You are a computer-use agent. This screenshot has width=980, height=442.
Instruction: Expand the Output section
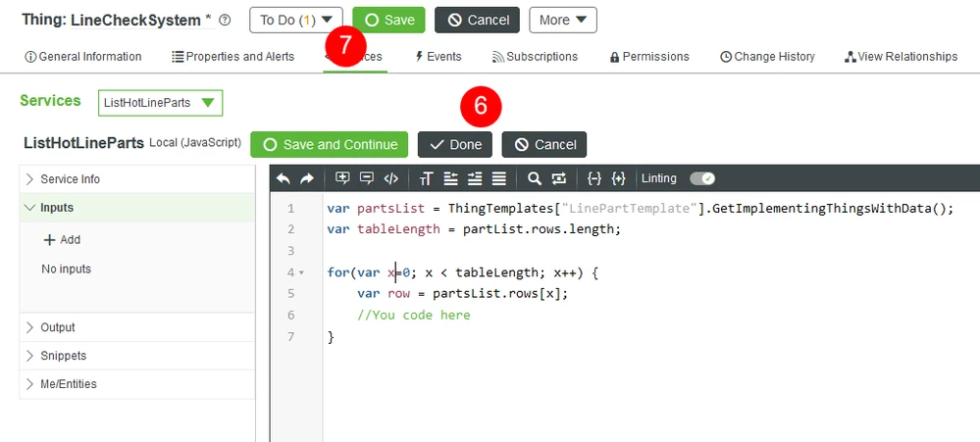[137, 327]
